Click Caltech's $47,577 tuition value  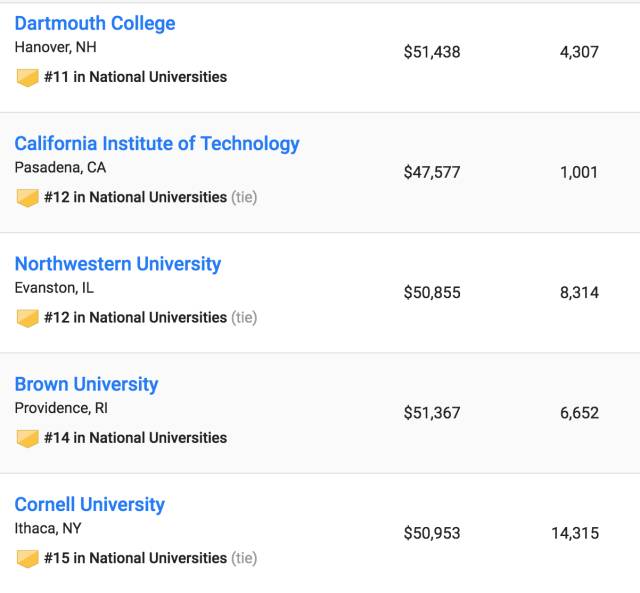pyautogui.click(x=432, y=172)
